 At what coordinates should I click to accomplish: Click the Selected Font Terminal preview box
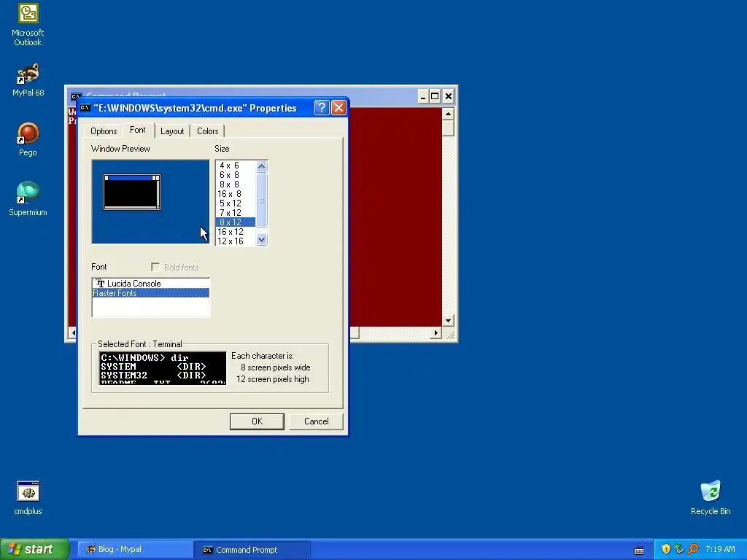pyautogui.click(x=163, y=368)
